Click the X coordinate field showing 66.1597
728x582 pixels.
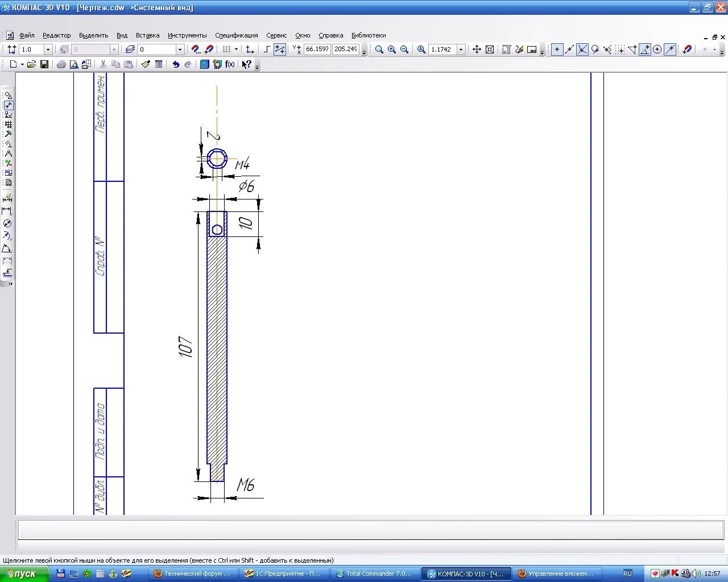pyautogui.click(x=317, y=49)
